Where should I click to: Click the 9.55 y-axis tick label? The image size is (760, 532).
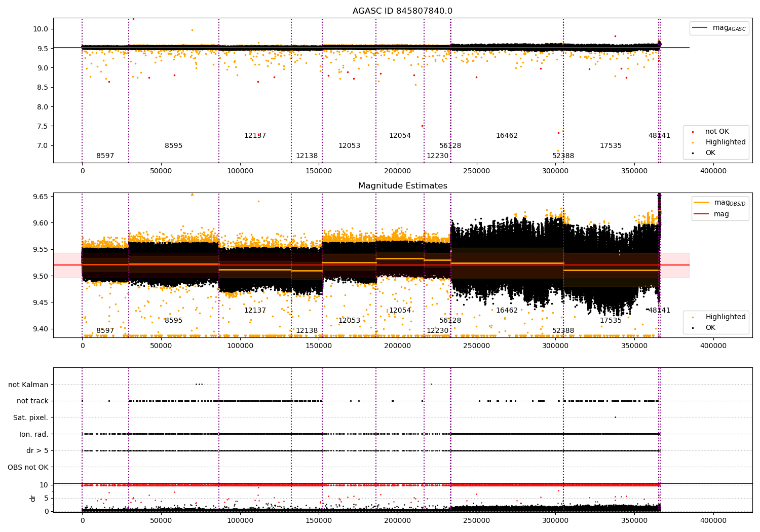[x=41, y=249]
